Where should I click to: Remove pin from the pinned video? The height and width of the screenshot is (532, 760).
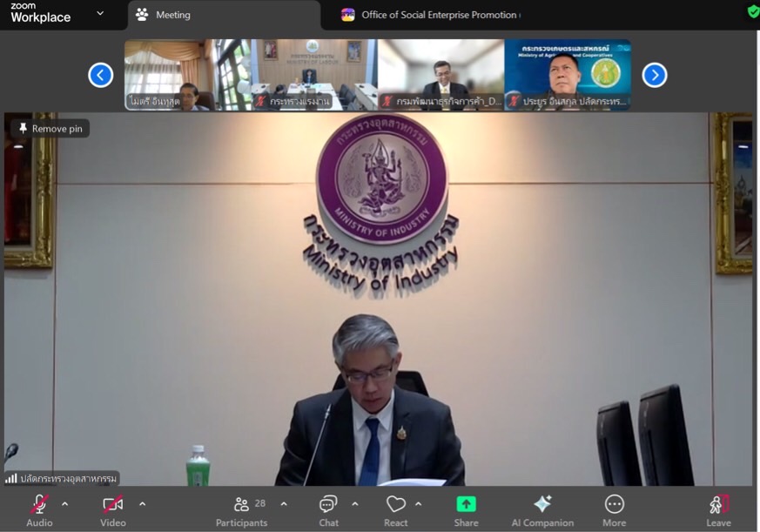click(50, 129)
